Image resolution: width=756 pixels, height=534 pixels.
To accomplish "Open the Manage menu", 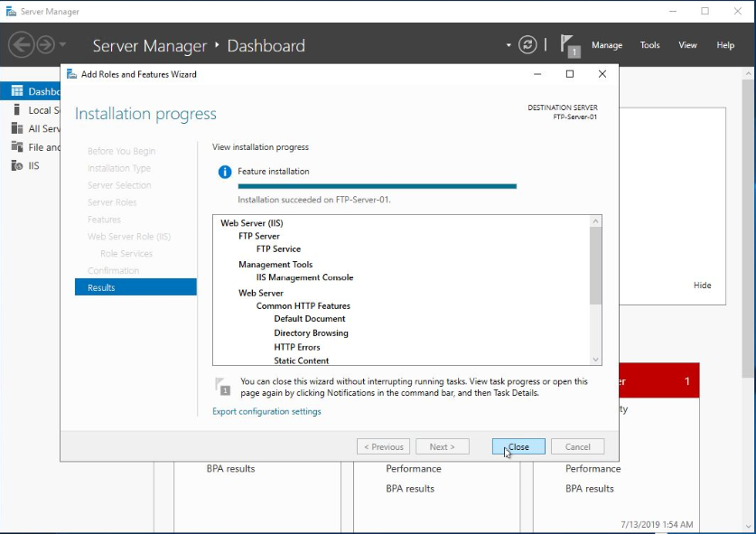I will tap(607, 45).
